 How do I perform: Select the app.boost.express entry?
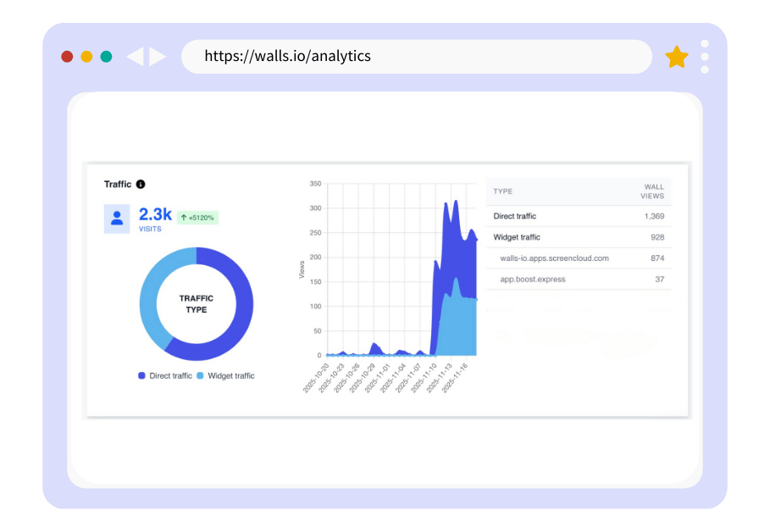pyautogui.click(x=535, y=279)
